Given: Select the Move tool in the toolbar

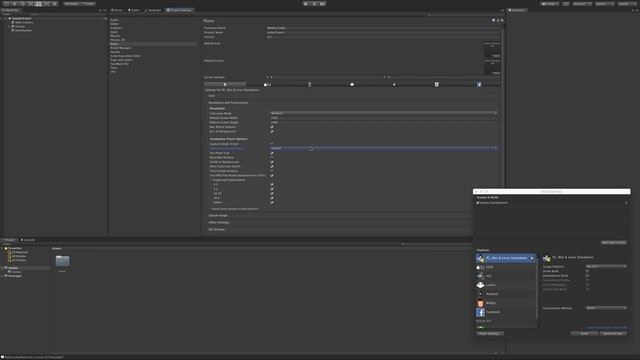Looking at the screenshot, I should tap(15, 4).
